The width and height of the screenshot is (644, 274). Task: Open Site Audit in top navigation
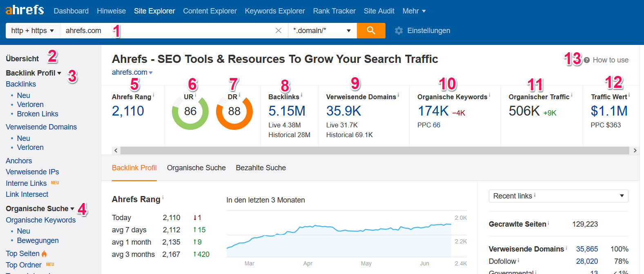[379, 11]
